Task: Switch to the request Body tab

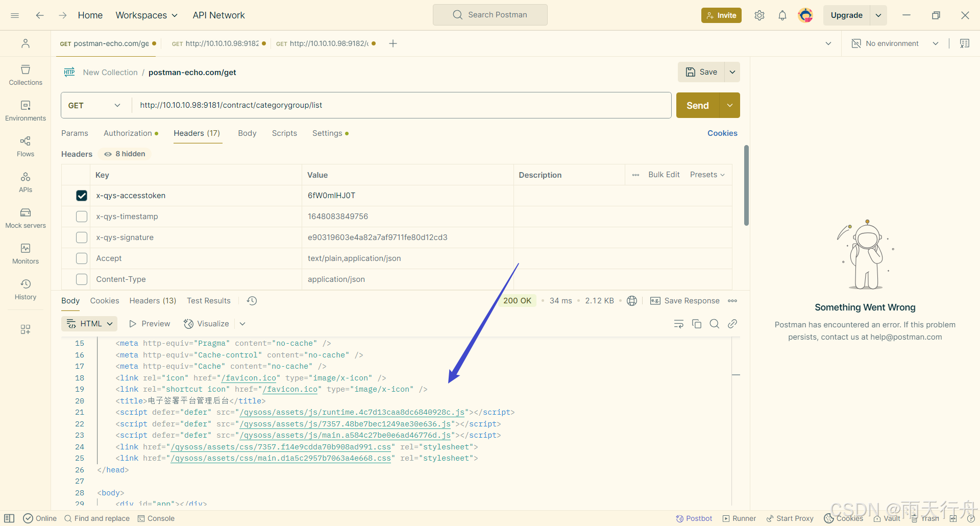Action: tap(247, 133)
